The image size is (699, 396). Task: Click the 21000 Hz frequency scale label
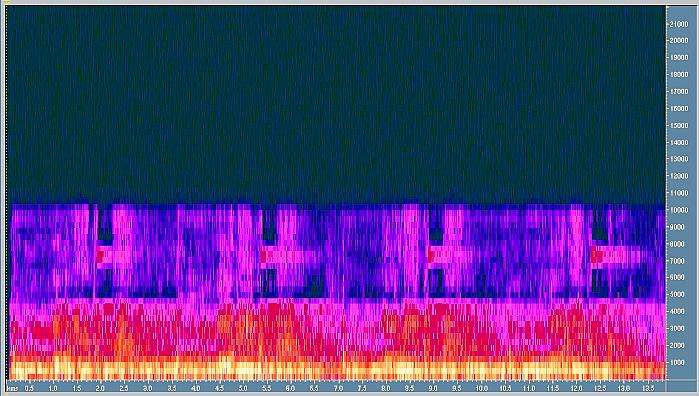(679, 24)
